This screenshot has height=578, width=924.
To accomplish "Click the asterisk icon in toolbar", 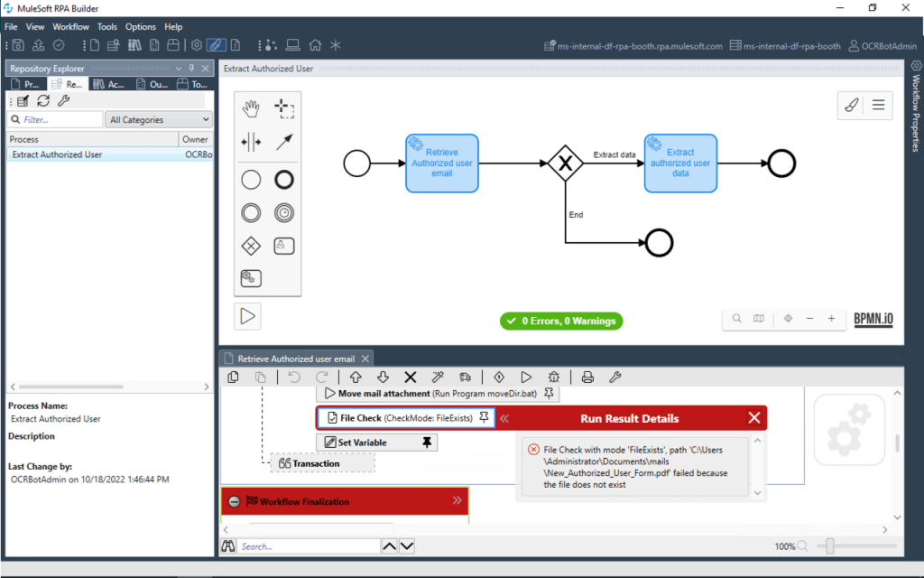I will 336,45.
